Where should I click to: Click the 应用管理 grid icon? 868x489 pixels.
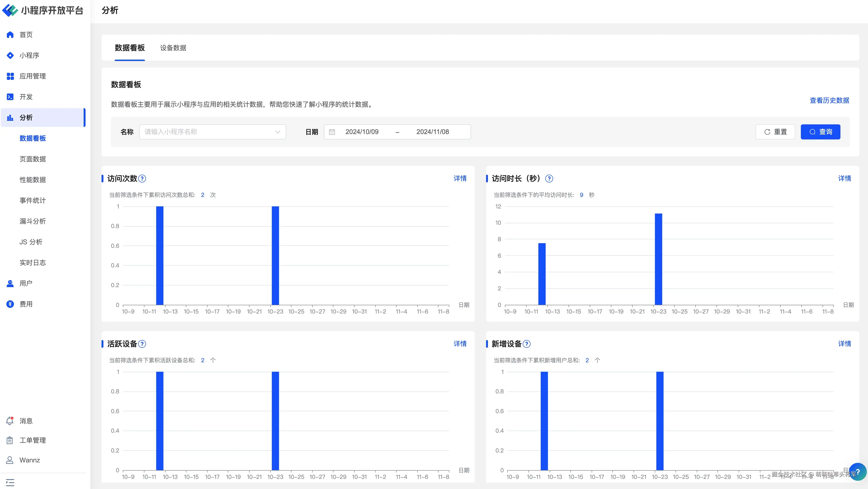point(10,76)
